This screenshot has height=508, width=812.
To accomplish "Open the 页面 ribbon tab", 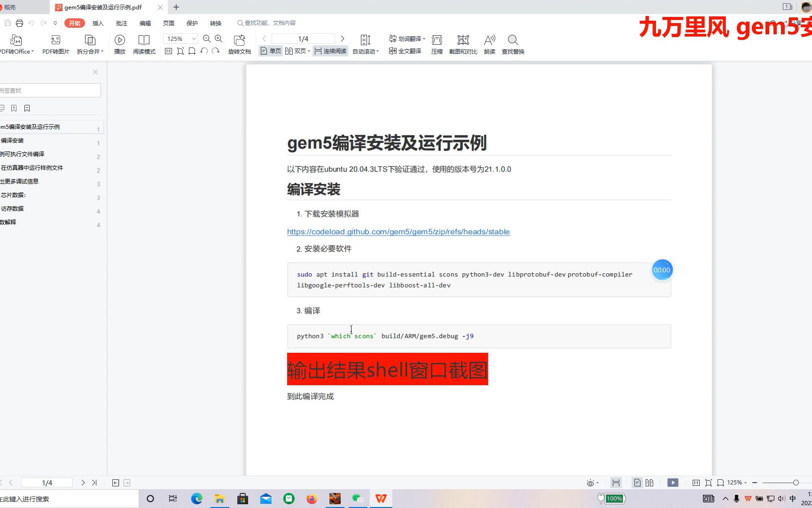I will point(169,23).
